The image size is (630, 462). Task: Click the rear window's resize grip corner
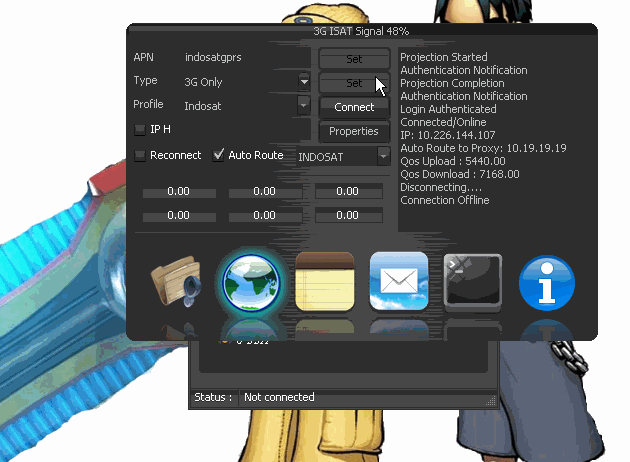click(x=491, y=400)
